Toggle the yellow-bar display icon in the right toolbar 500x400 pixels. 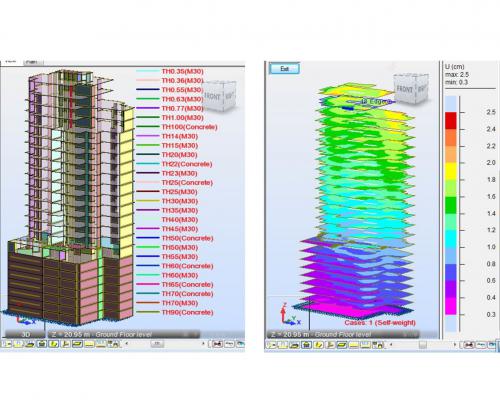354,345
